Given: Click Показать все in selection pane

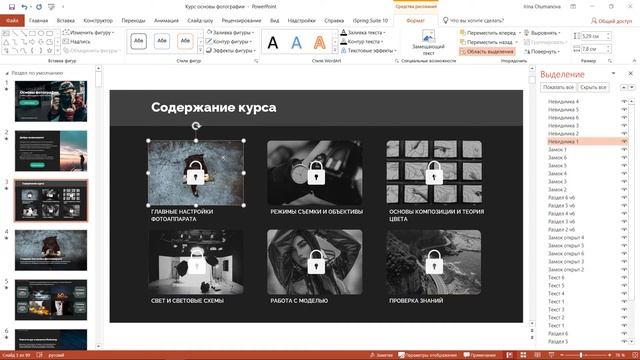Looking at the screenshot, I should tap(558, 87).
